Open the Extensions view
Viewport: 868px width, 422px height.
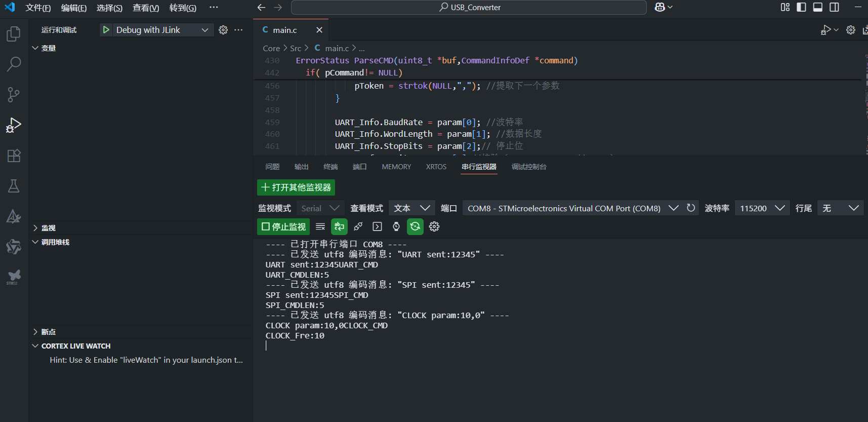(x=14, y=156)
